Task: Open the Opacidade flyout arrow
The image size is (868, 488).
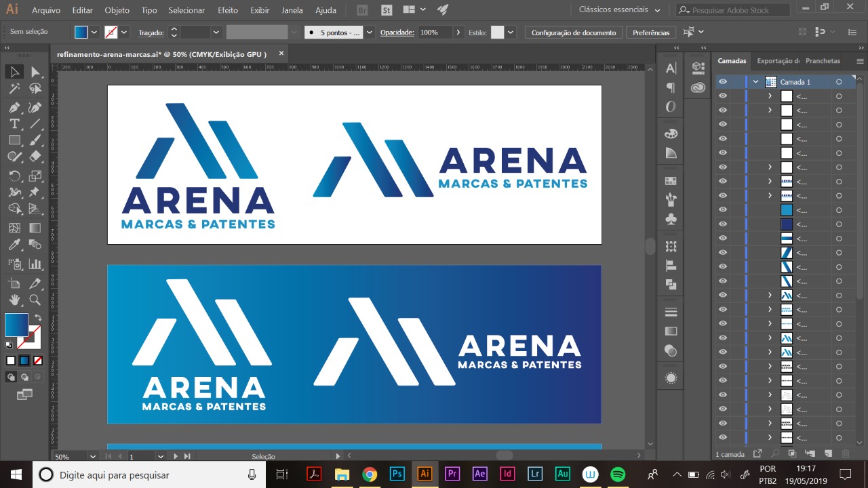Action: [458, 33]
